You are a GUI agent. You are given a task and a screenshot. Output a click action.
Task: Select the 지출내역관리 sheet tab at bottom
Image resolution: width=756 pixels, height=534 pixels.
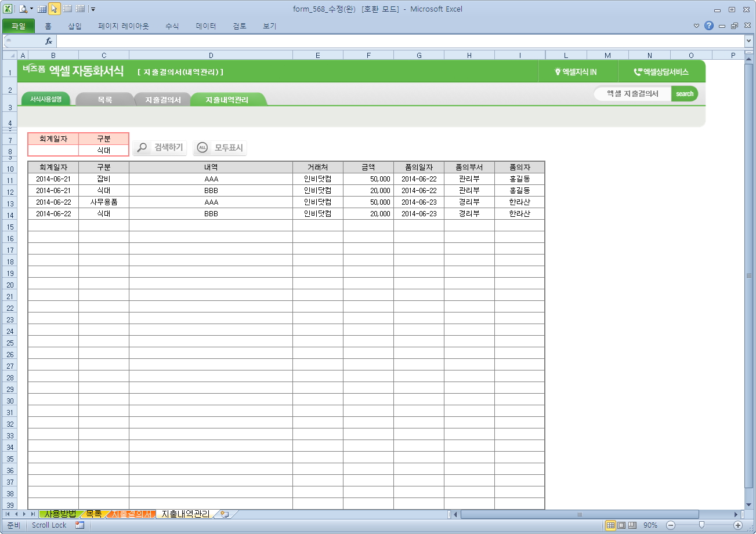click(186, 514)
